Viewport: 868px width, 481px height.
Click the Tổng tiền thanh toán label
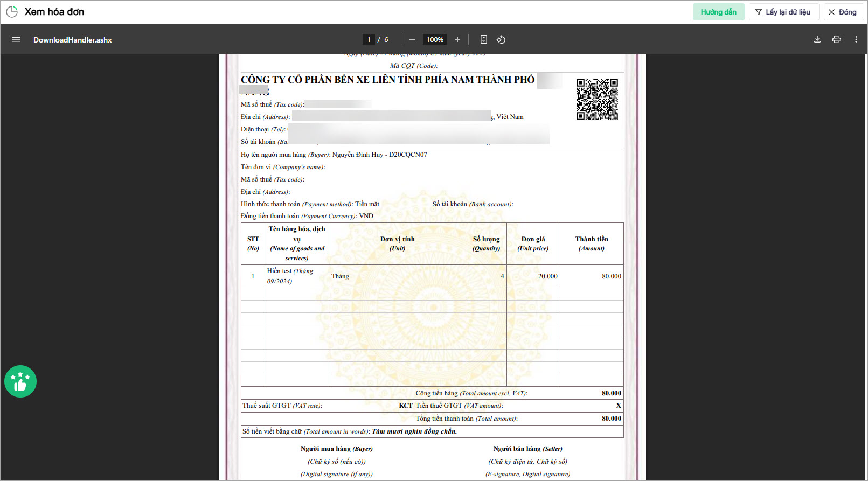[x=467, y=419]
